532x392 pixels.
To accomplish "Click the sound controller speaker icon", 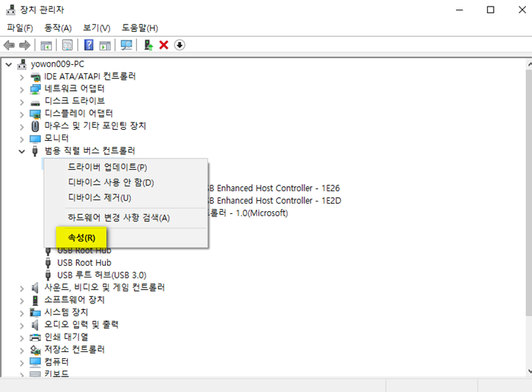I will [x=35, y=288].
